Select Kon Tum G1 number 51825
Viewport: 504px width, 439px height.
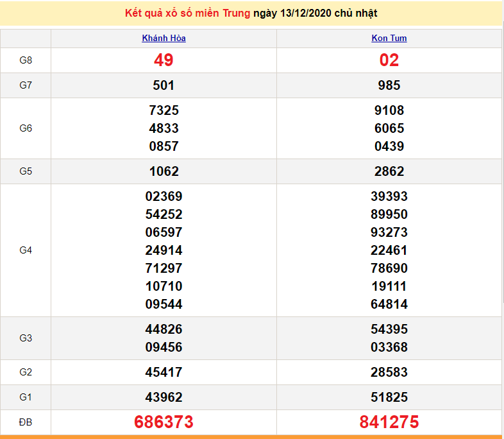389,397
